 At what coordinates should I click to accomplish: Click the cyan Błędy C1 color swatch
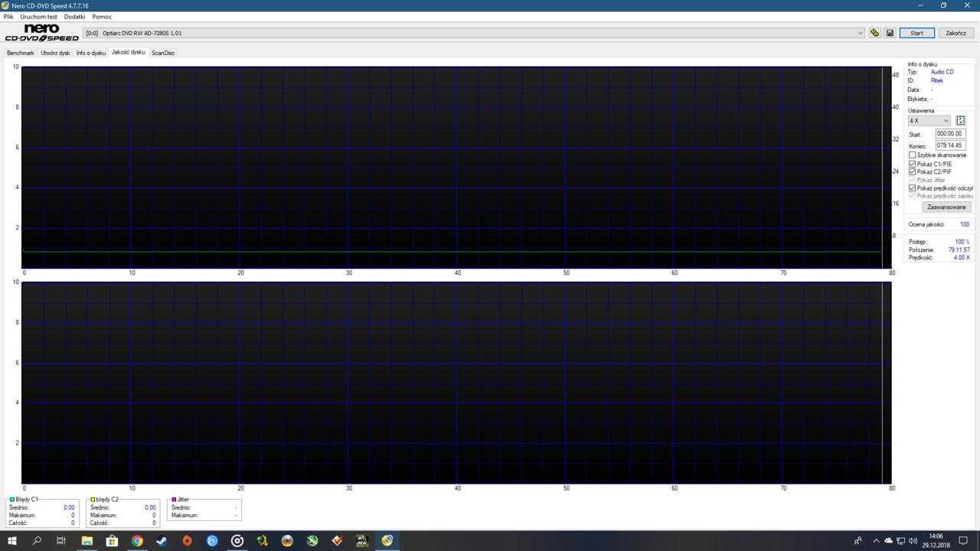click(12, 500)
